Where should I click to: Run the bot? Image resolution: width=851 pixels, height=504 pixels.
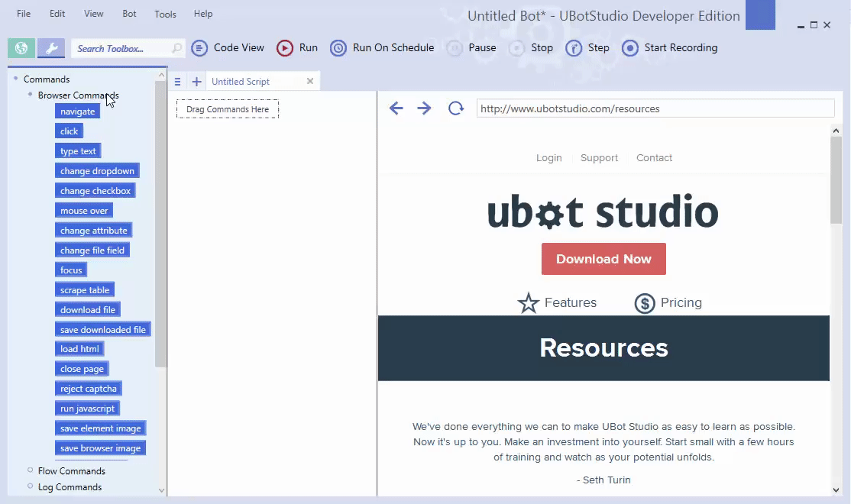(x=297, y=48)
